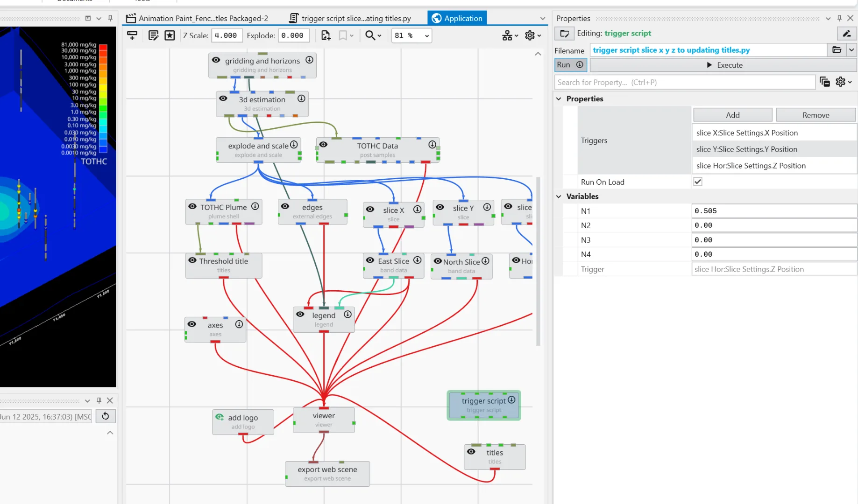
Task: Select the Application tab
Action: [457, 18]
